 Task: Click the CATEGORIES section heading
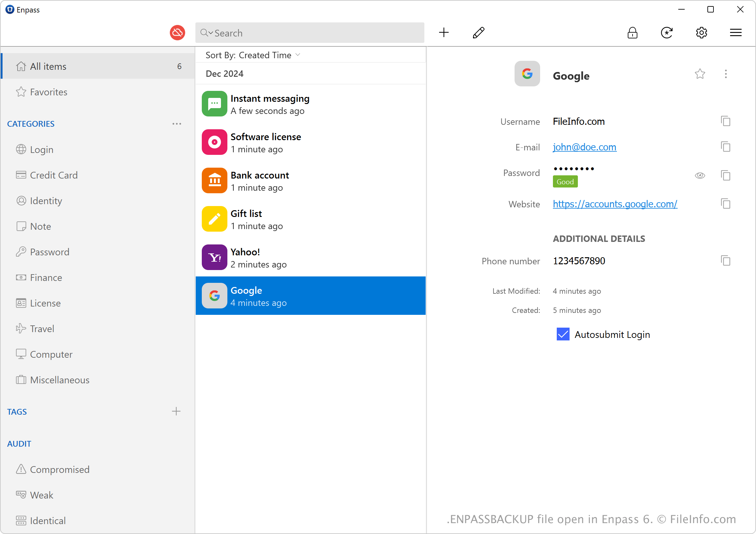tap(31, 124)
